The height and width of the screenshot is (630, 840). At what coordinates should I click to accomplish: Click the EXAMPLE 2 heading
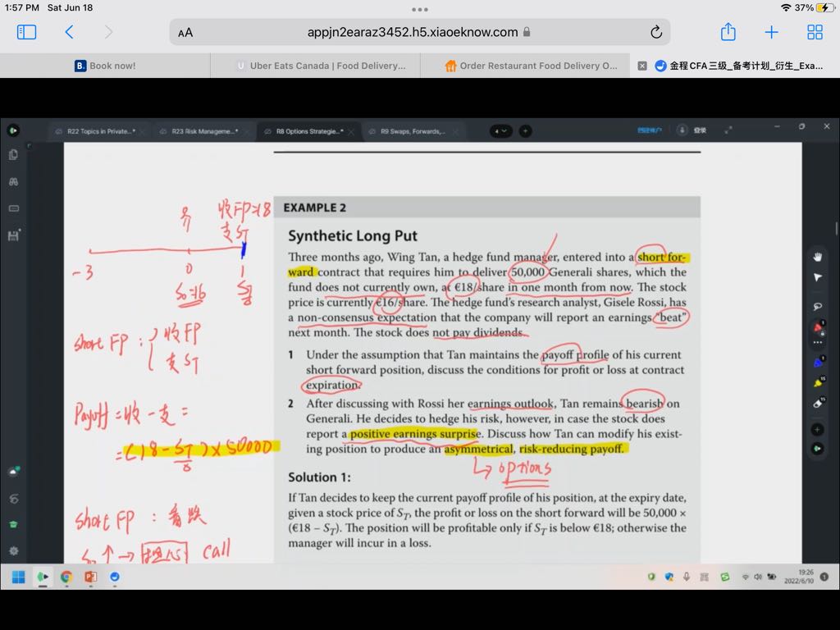tap(314, 208)
